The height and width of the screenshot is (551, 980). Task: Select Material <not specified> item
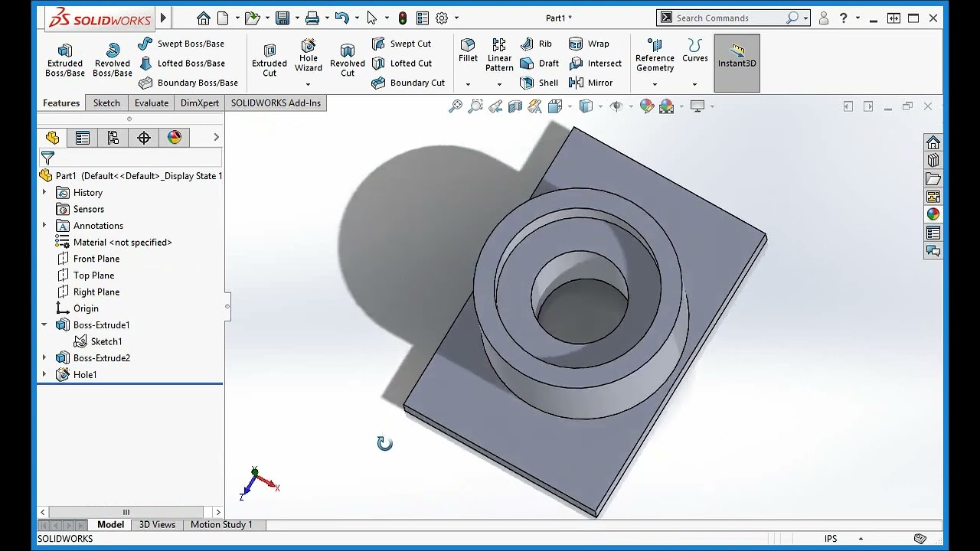pyautogui.click(x=114, y=243)
